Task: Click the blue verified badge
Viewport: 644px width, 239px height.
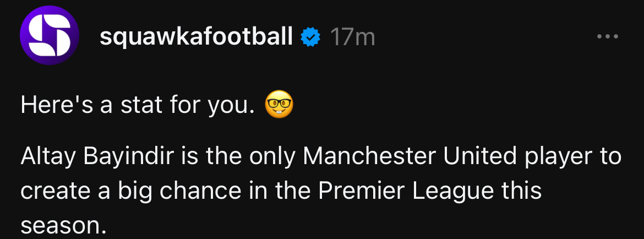Action: [x=311, y=37]
